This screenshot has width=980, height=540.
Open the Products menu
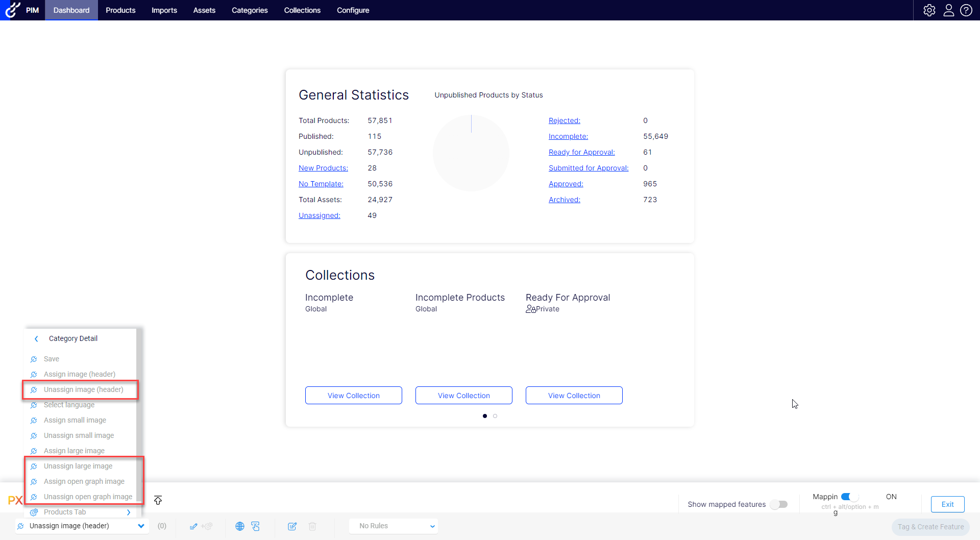pos(120,10)
